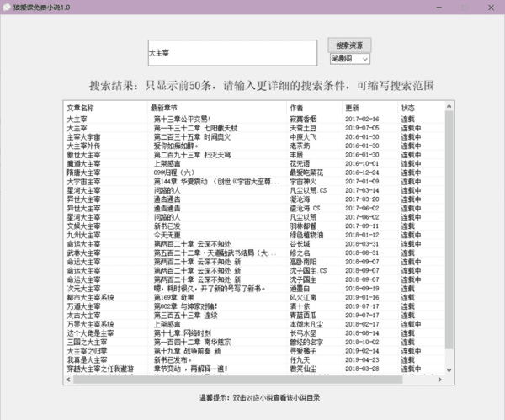
Task: Click the vertical scrollbar up arrow
Action: click(449, 106)
